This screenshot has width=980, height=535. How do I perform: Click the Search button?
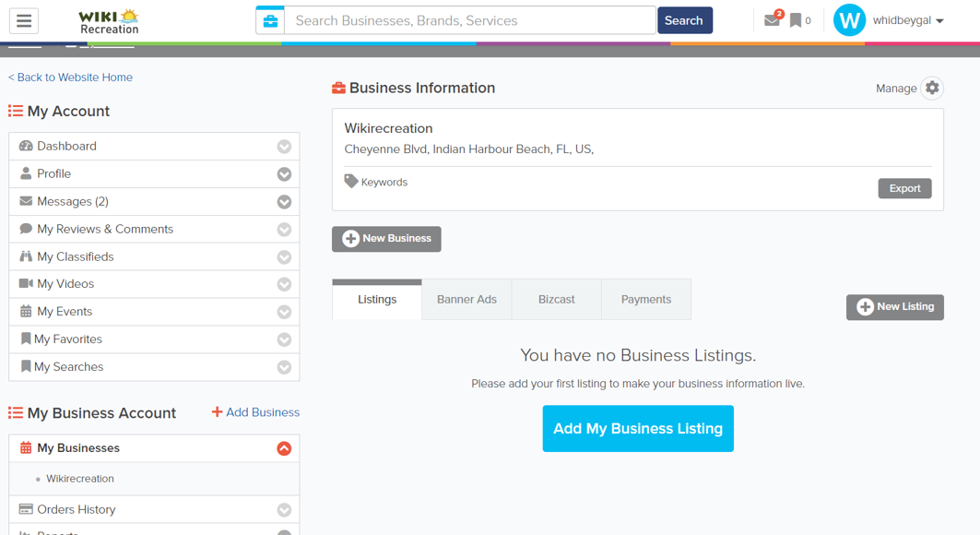coord(684,20)
